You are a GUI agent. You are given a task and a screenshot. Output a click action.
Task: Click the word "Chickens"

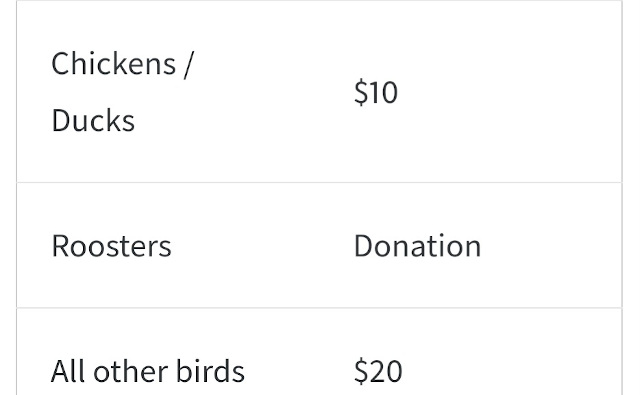[113, 64]
